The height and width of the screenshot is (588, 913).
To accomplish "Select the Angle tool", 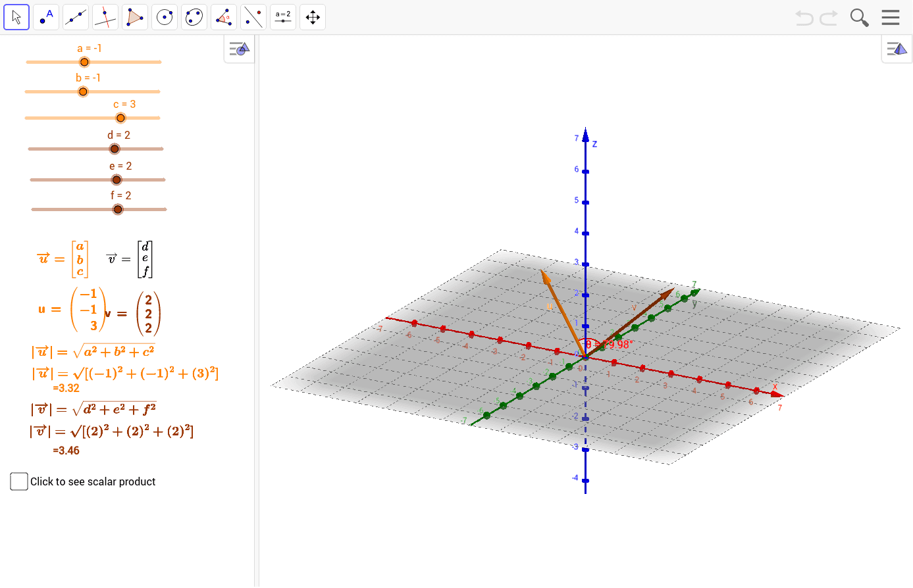I will [x=224, y=17].
